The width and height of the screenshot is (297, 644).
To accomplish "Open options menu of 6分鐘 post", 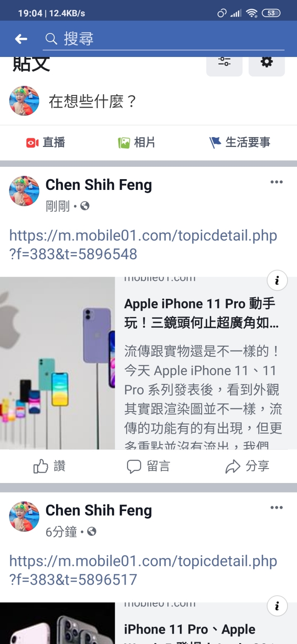I will [x=276, y=508].
